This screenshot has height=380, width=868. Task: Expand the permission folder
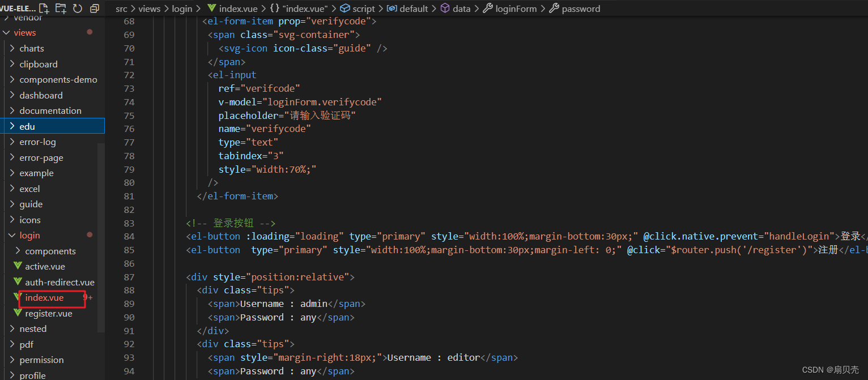pos(42,360)
